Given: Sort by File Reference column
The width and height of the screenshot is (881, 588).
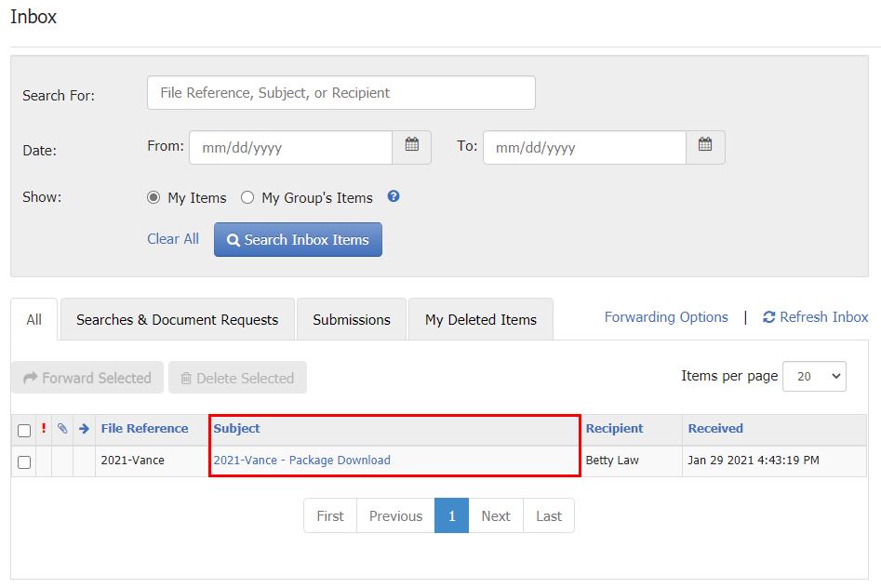Looking at the screenshot, I should (144, 428).
